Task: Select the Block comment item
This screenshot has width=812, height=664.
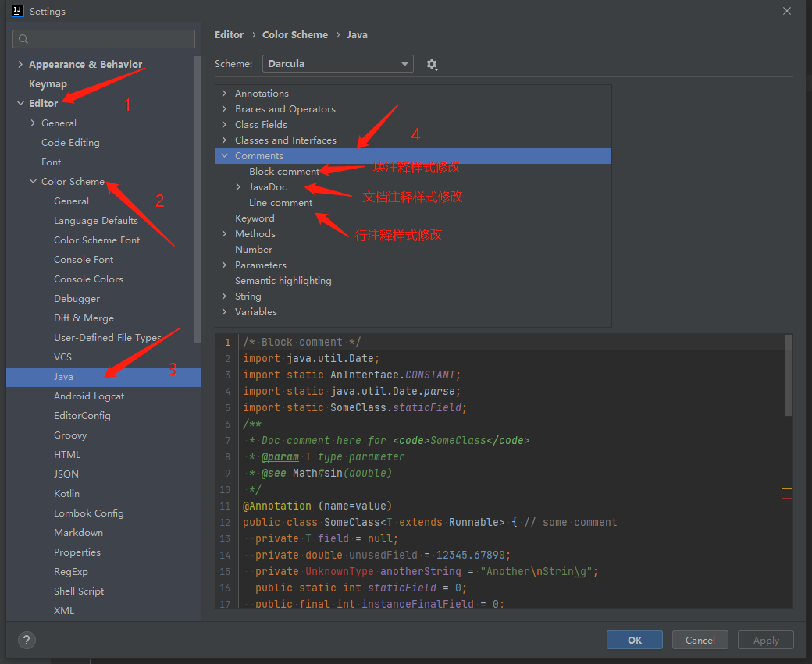Action: pyautogui.click(x=283, y=172)
